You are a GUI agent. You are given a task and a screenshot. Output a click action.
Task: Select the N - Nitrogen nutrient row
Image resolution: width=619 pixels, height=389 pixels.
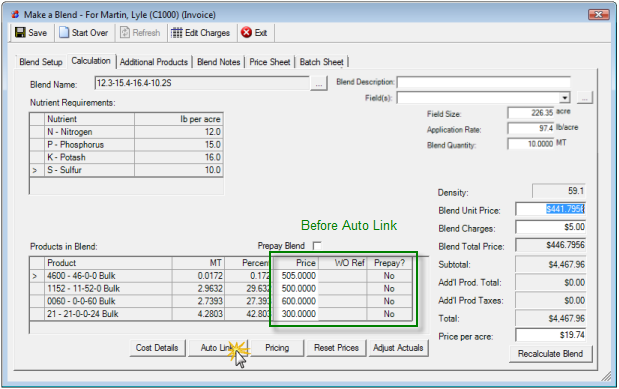126,132
